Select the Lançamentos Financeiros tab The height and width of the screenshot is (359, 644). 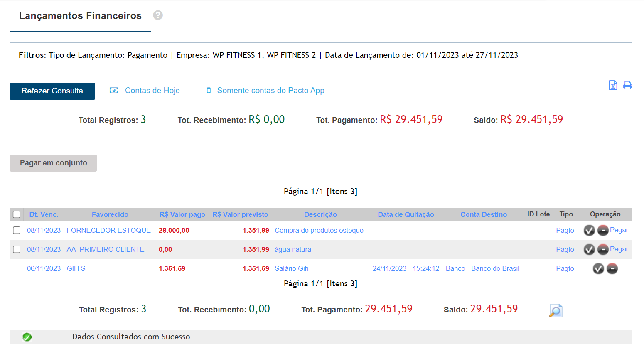tap(80, 16)
